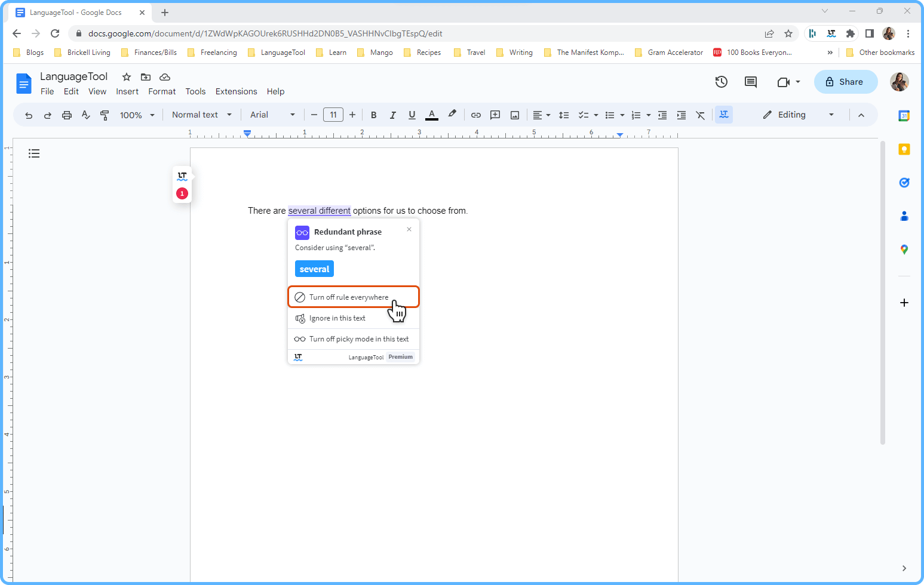The width and height of the screenshot is (924, 585).
Task: Open the zoom 100% dropdown
Action: point(137,115)
